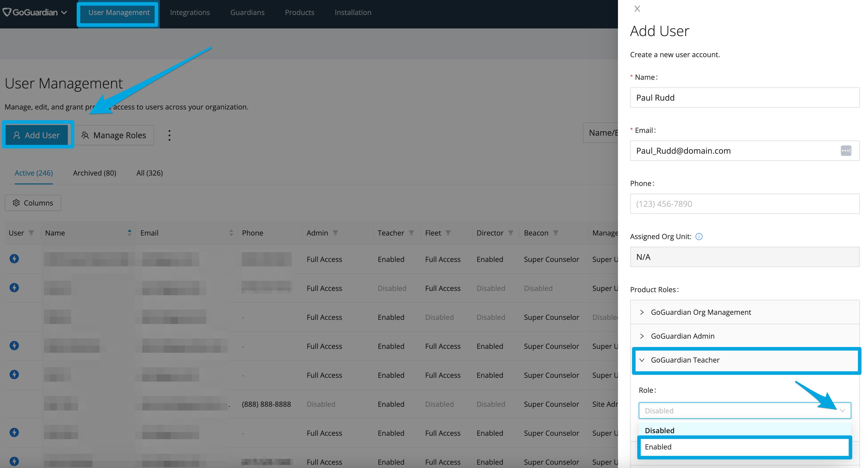Expand GoGuardian Org Management roles
The image size is (868, 468).
pos(745,312)
